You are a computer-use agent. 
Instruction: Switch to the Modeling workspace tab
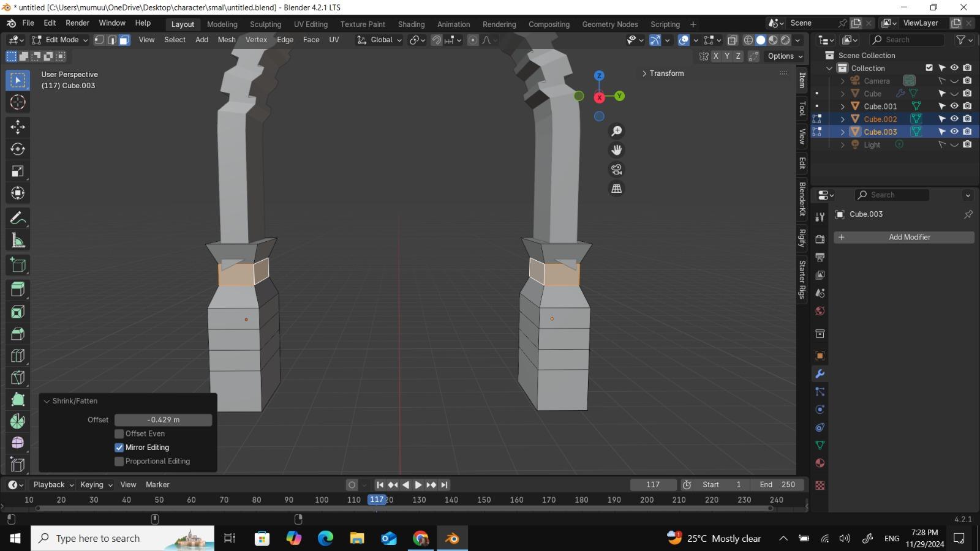coord(222,24)
